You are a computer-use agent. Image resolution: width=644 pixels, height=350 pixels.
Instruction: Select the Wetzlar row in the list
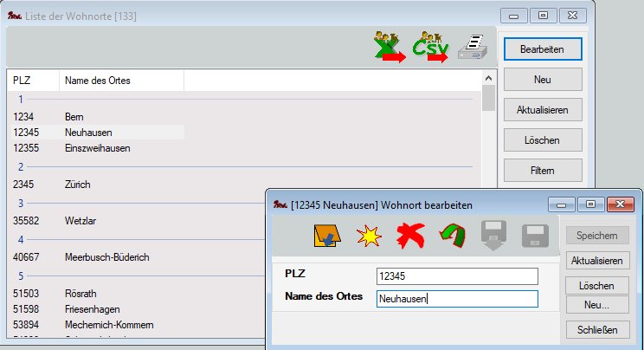pos(80,221)
